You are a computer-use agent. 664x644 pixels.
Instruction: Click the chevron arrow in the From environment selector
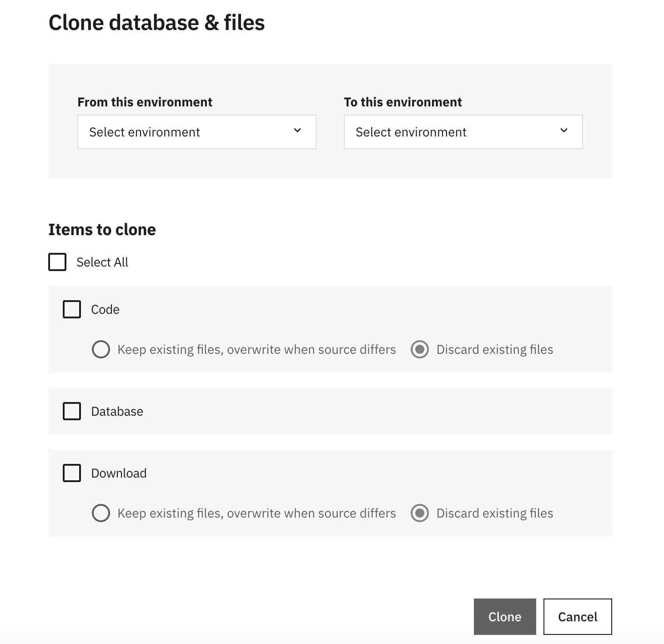(297, 131)
